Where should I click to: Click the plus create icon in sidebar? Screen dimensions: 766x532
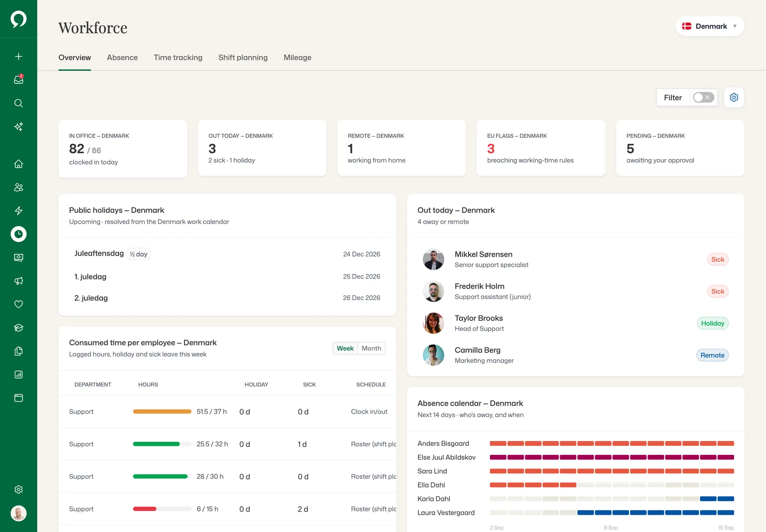point(19,57)
